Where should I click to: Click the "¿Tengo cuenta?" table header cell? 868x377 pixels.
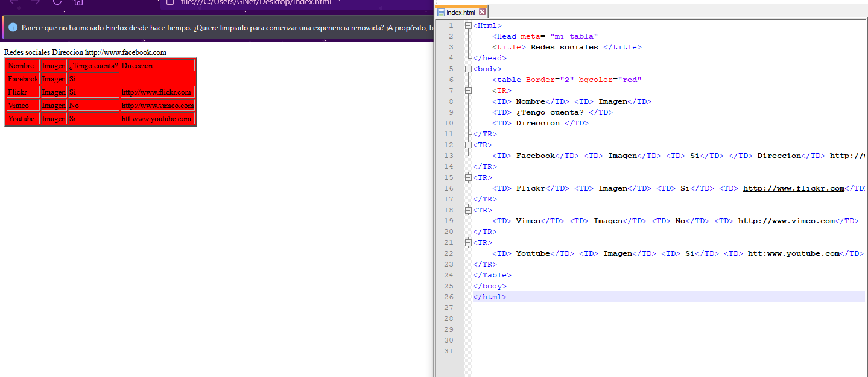(x=93, y=65)
